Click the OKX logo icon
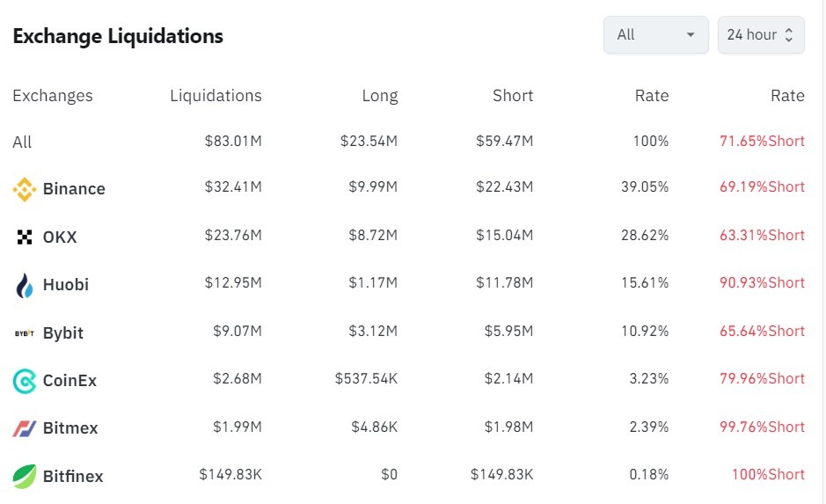 tap(24, 237)
